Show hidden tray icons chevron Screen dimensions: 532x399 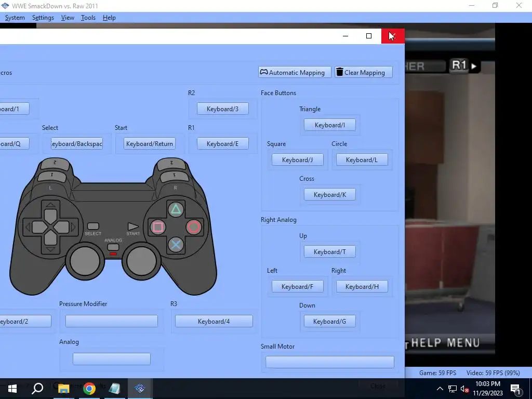coord(440,389)
